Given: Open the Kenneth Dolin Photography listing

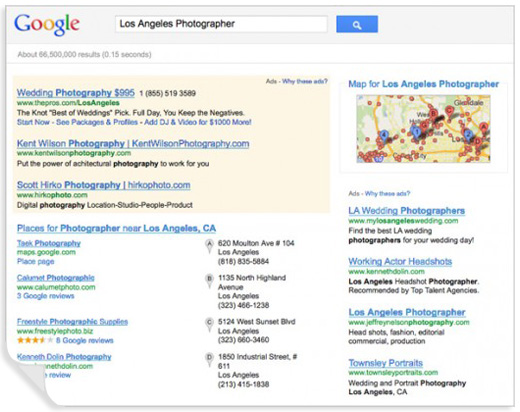Looking at the screenshot, I should tap(64, 357).
